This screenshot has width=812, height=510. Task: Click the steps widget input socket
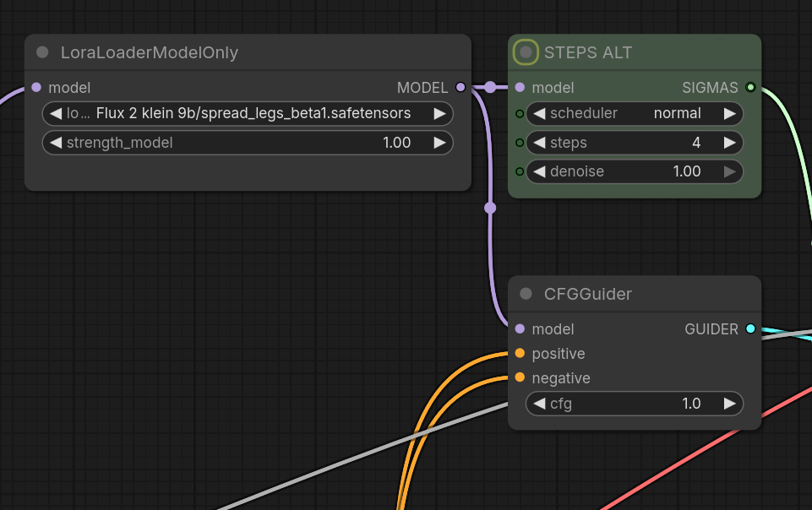click(520, 143)
